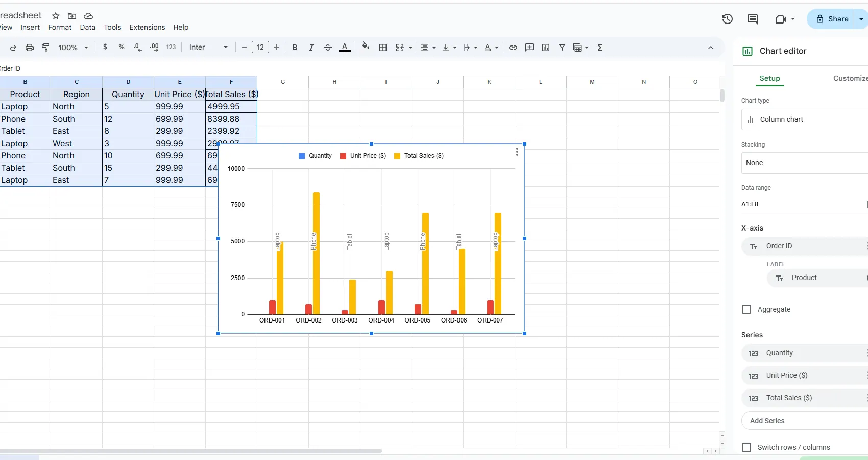Click the borders icon
The width and height of the screenshot is (868, 460).
pos(383,48)
